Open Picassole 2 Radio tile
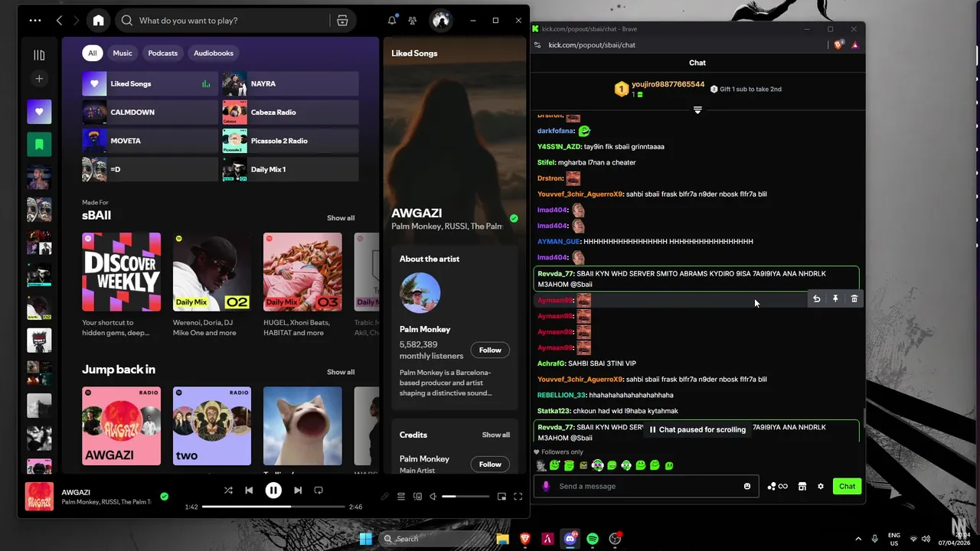Viewport: 980px width, 551px height. [290, 141]
